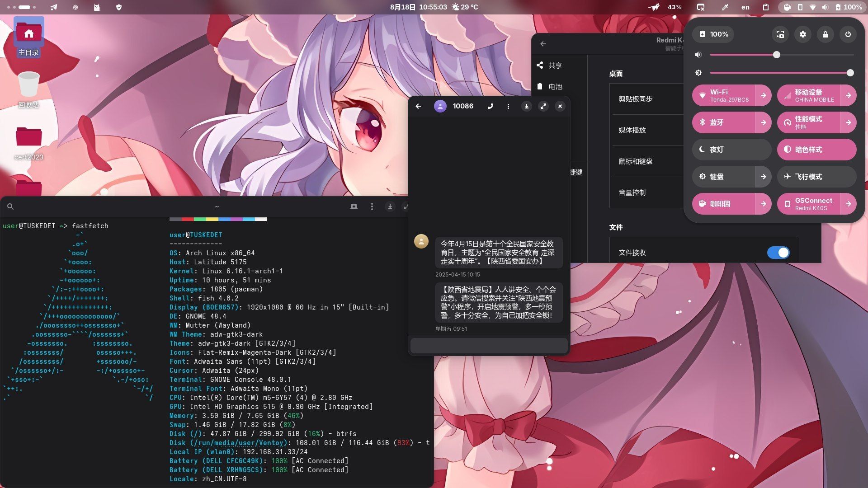Click the screenshot icon in quick settings
868x488 pixels.
(x=780, y=34)
